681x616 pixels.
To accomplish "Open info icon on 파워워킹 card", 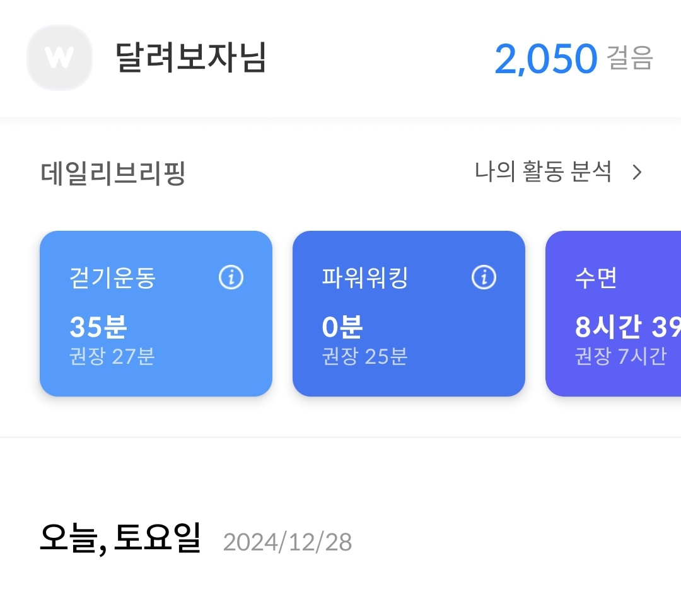I will (484, 277).
